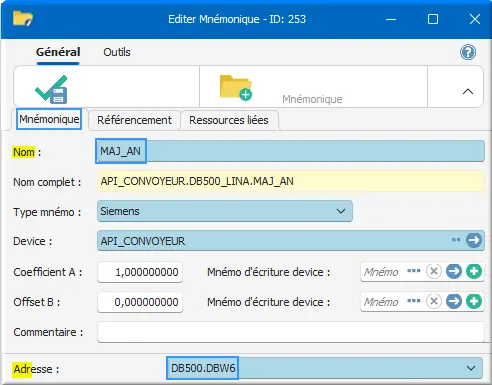
Task: Select the Mnémonique tab
Action: [x=49, y=119]
